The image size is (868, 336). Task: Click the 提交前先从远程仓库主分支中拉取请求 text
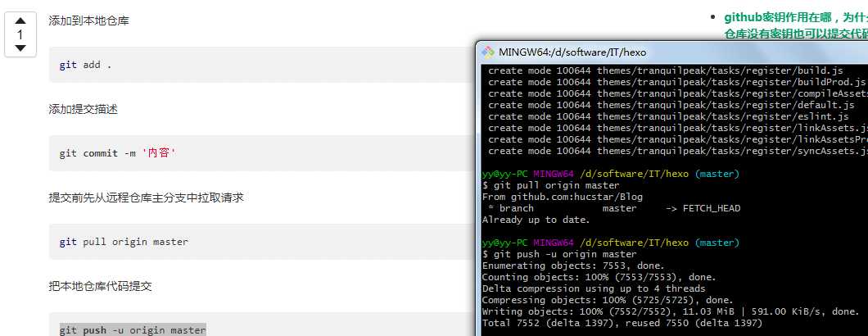tap(146, 198)
